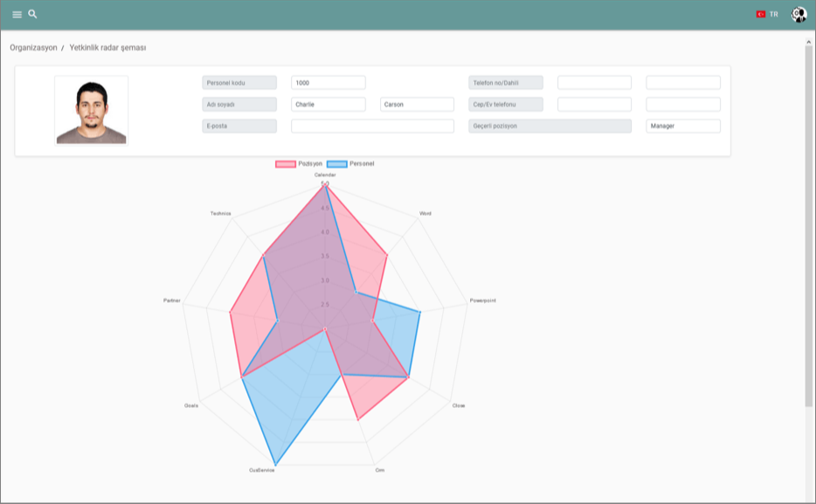Click the Turkish flag icon
This screenshot has width=816, height=504.
[760, 14]
